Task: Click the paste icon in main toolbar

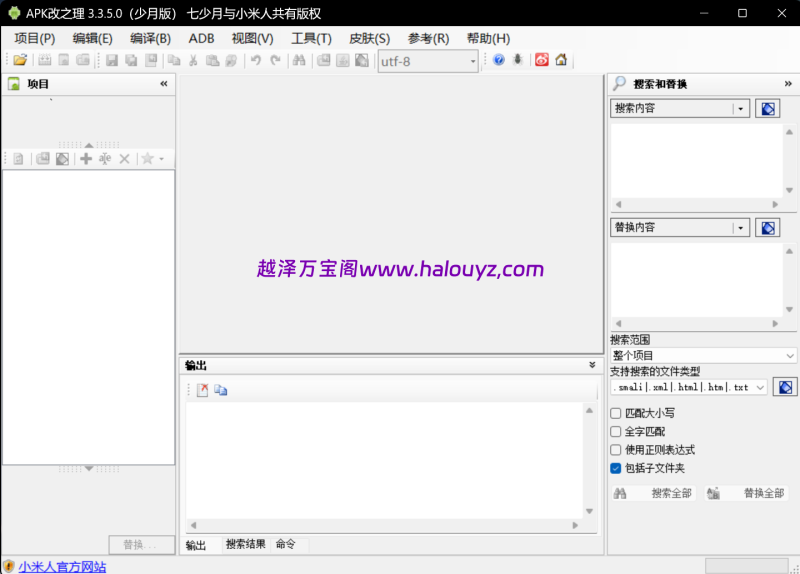Action: [x=212, y=60]
